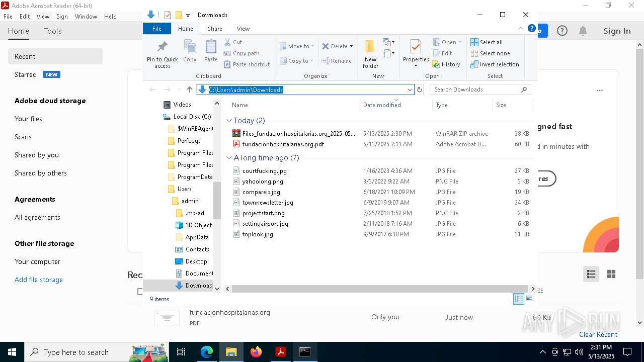
Task: Click the Quick Access toolbar dropdown arrow
Action: point(188,15)
